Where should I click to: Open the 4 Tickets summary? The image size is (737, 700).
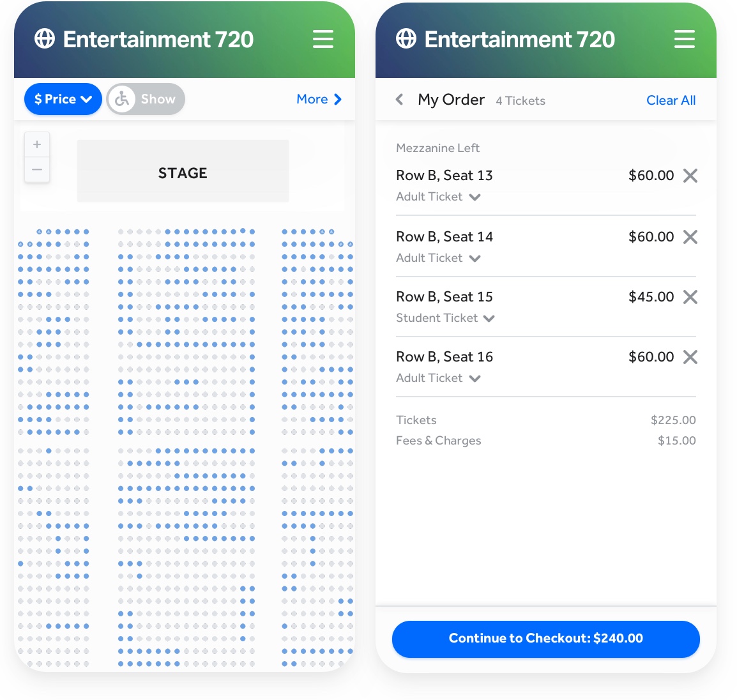tap(520, 100)
